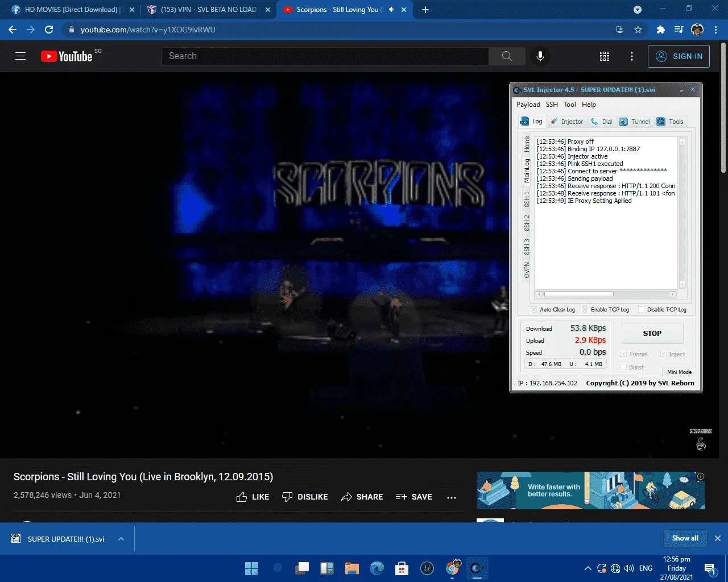Open the Chrome profile avatar

[x=697, y=30]
